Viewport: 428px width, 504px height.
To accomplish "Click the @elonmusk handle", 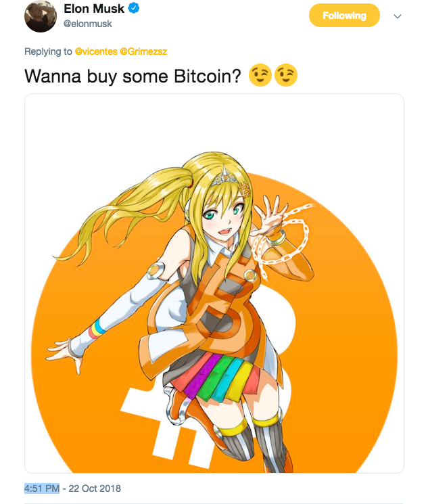I will pyautogui.click(x=88, y=24).
